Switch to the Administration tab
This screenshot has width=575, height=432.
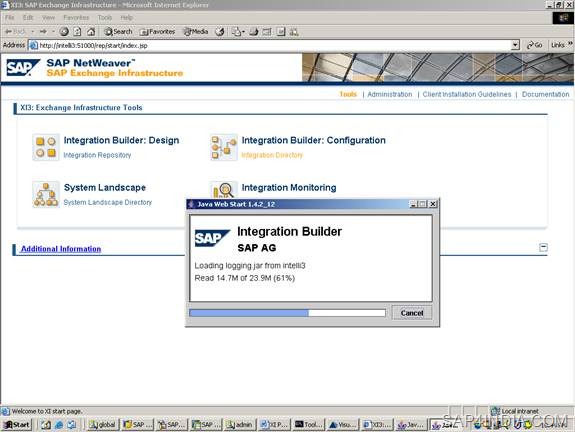[389, 94]
